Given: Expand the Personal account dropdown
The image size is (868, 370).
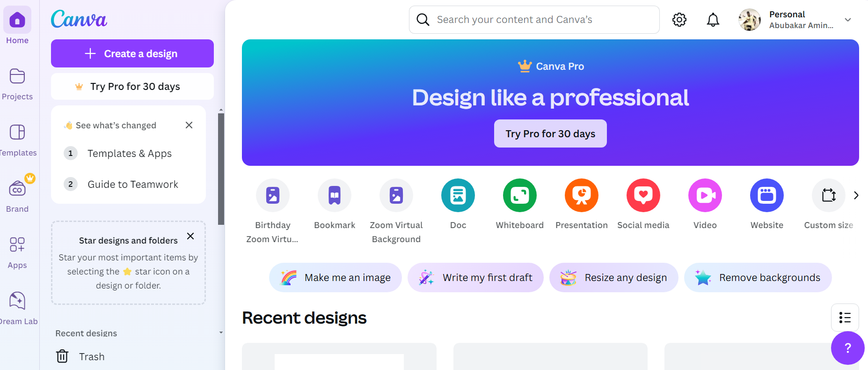Looking at the screenshot, I should click(847, 20).
